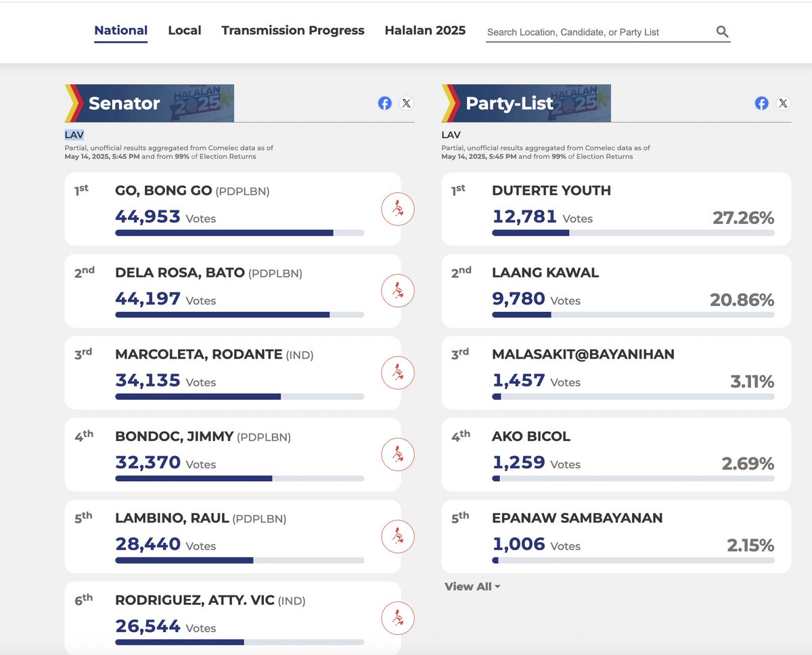Select the Halalan 2025 menu item

425,30
